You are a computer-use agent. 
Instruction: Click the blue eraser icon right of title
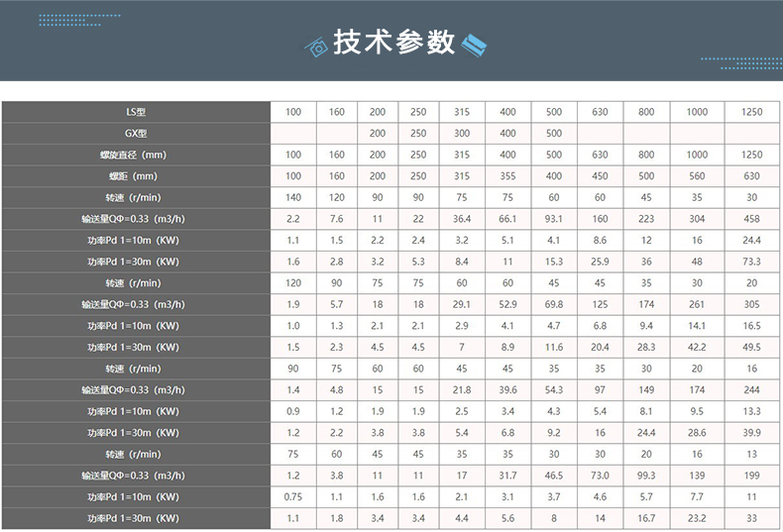pyautogui.click(x=474, y=45)
